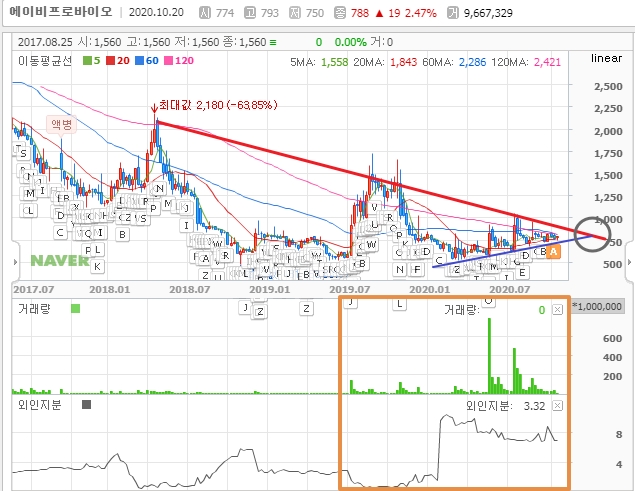Screen dimensions: 635x491
Task: Click the 9,667,329 volume value
Action: tap(488, 13)
